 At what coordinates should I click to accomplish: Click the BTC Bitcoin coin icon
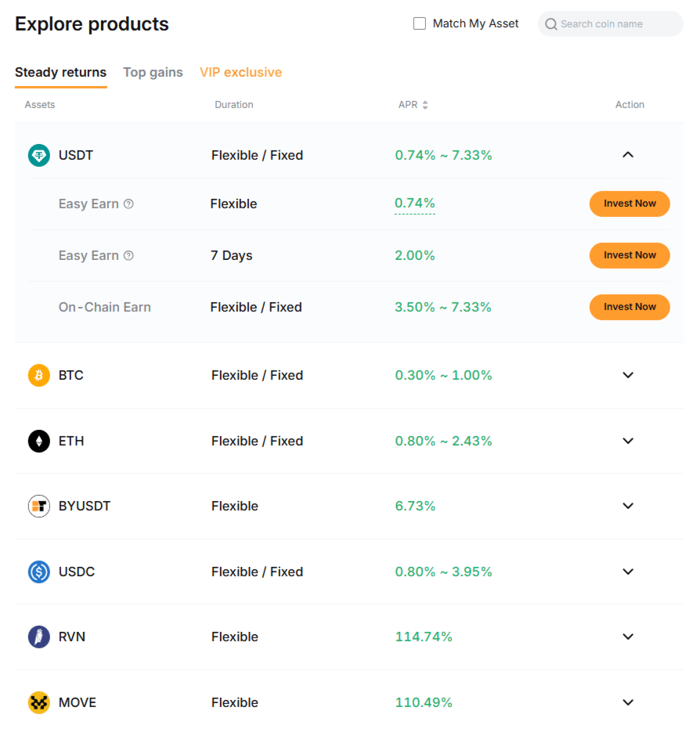37,375
